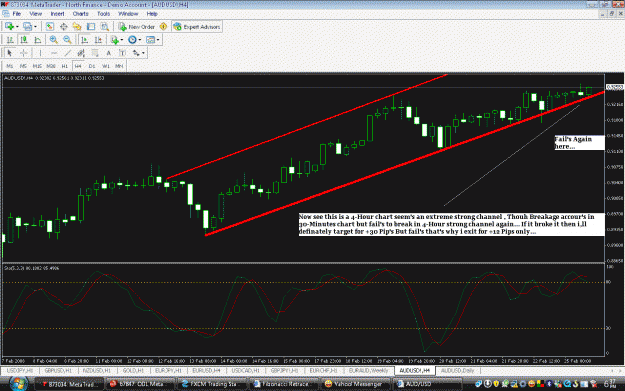The width and height of the screenshot is (625, 391).
Task: Open the Insert menu
Action: (x=57, y=14)
